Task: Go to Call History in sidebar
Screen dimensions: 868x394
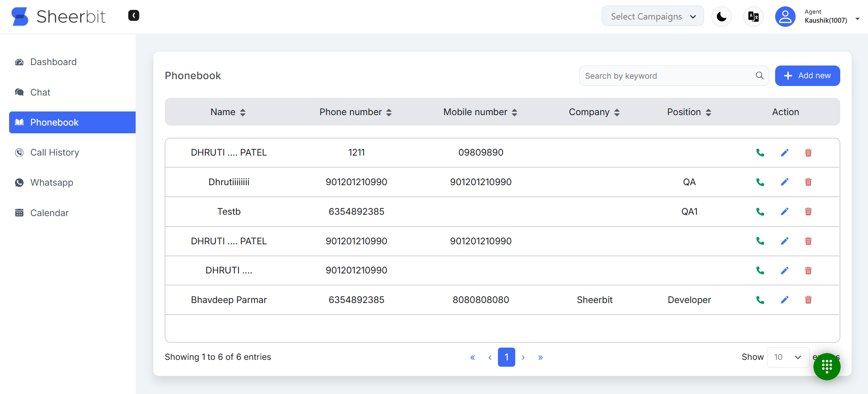Action: 55,152
